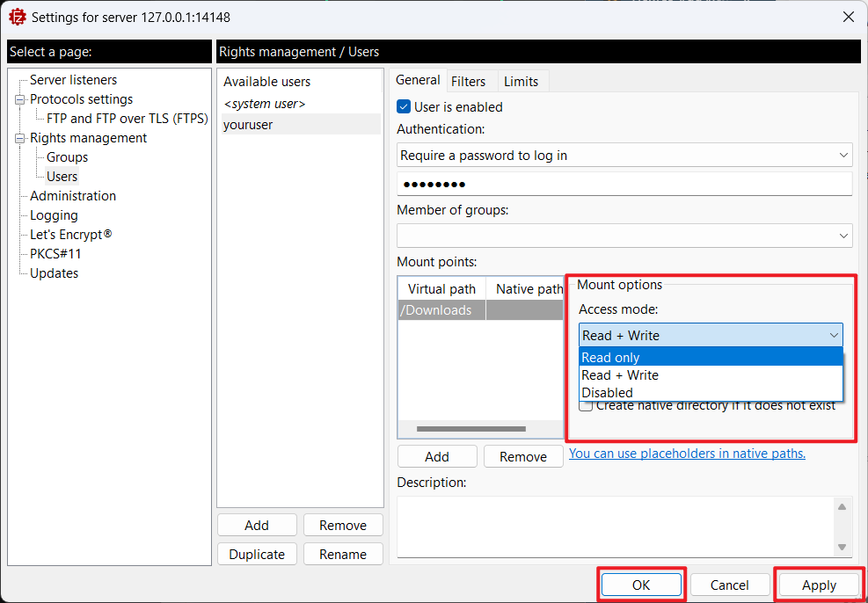The height and width of the screenshot is (603, 868).
Task: Toggle Create native directory checkbox
Action: 586,405
